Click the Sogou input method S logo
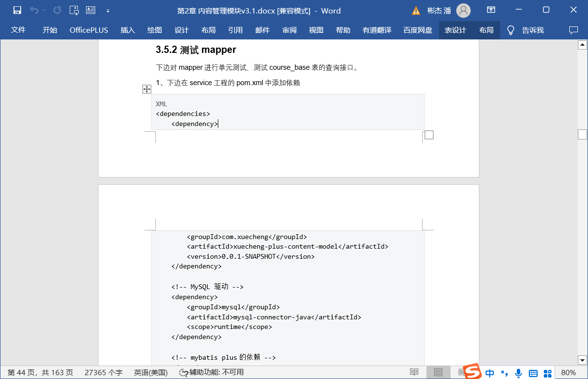 [x=472, y=371]
